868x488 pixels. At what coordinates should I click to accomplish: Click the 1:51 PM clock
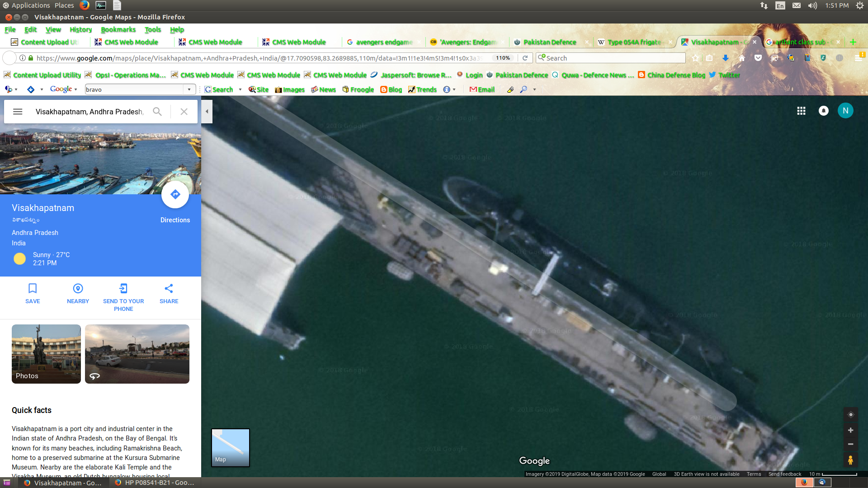(837, 5)
